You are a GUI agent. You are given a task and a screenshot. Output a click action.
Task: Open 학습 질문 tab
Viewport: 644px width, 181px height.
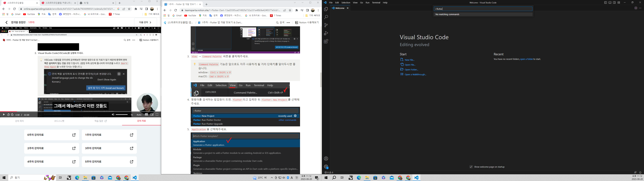(100, 121)
